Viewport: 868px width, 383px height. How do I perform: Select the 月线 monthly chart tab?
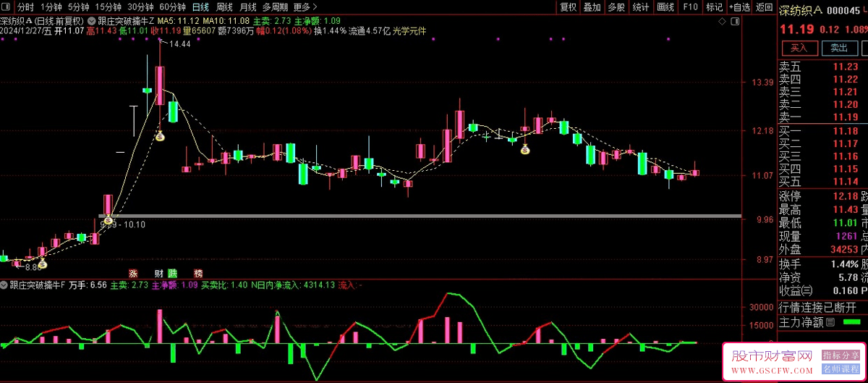click(x=247, y=7)
